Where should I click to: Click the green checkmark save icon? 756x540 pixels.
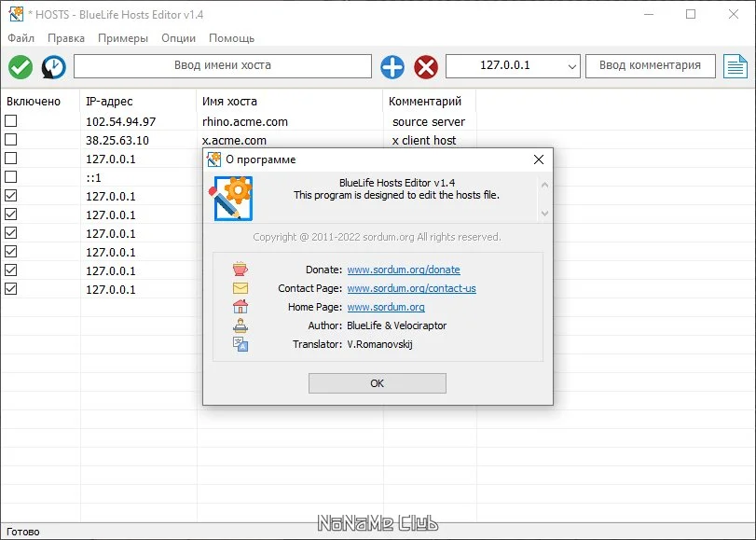tap(21, 66)
